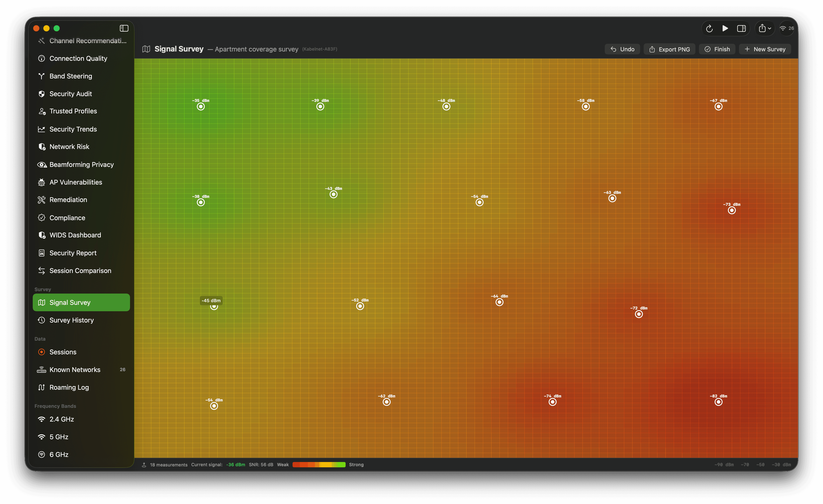Click the 6 GHz band icon
823x504 pixels.
42,454
